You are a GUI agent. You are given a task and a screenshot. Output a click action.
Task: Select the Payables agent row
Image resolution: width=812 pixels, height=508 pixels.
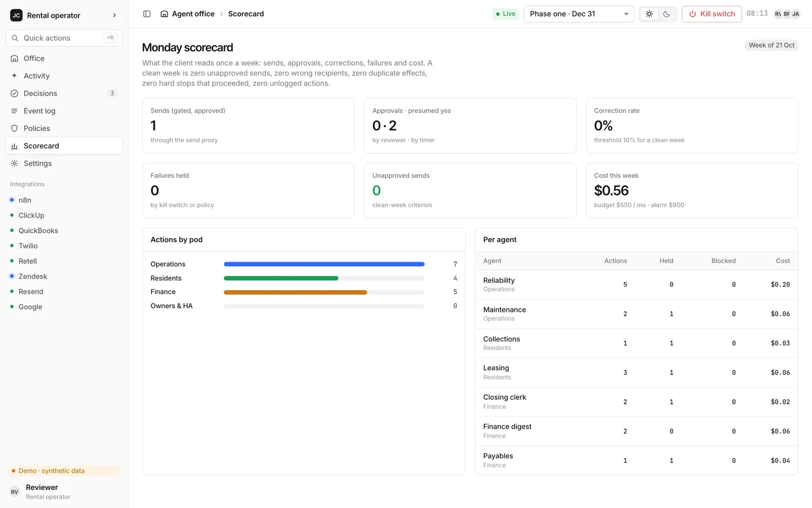[x=636, y=460]
